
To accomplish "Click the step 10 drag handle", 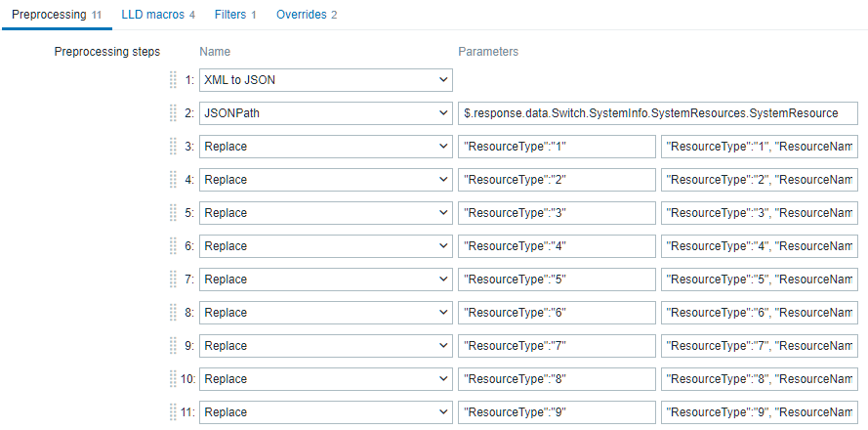I will [174, 379].
